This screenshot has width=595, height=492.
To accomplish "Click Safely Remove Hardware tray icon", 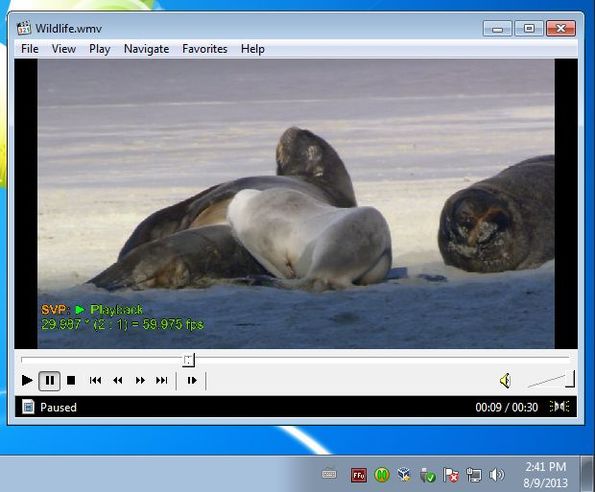I will point(428,475).
